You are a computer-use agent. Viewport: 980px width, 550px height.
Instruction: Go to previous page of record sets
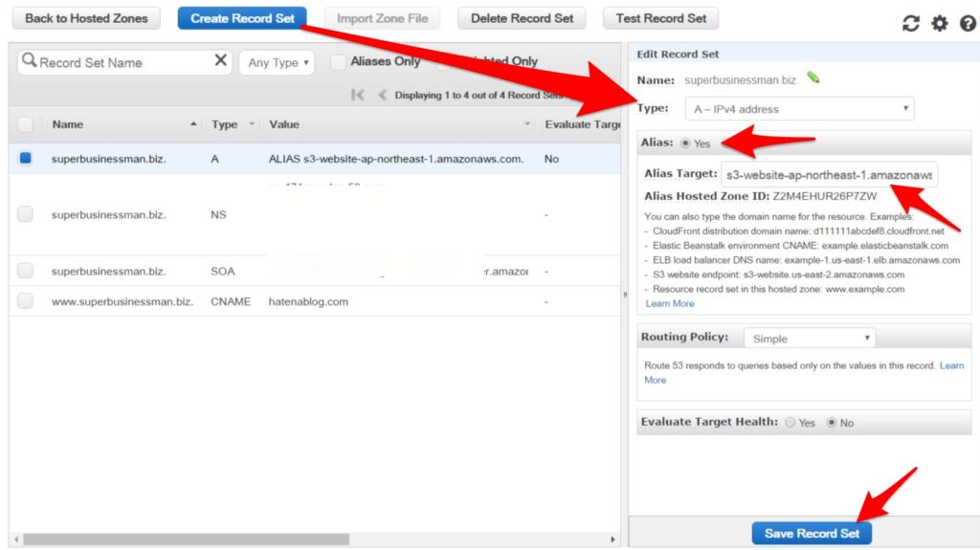(x=382, y=95)
